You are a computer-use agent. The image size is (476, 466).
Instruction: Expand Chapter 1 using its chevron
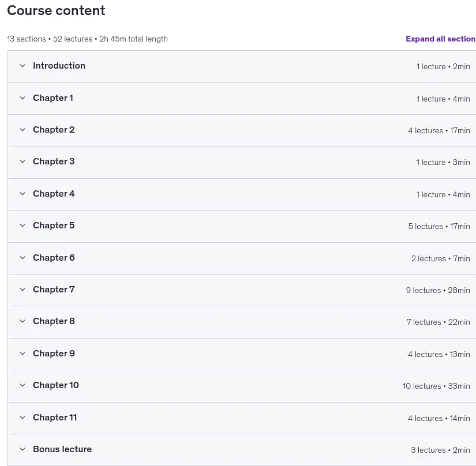click(23, 97)
